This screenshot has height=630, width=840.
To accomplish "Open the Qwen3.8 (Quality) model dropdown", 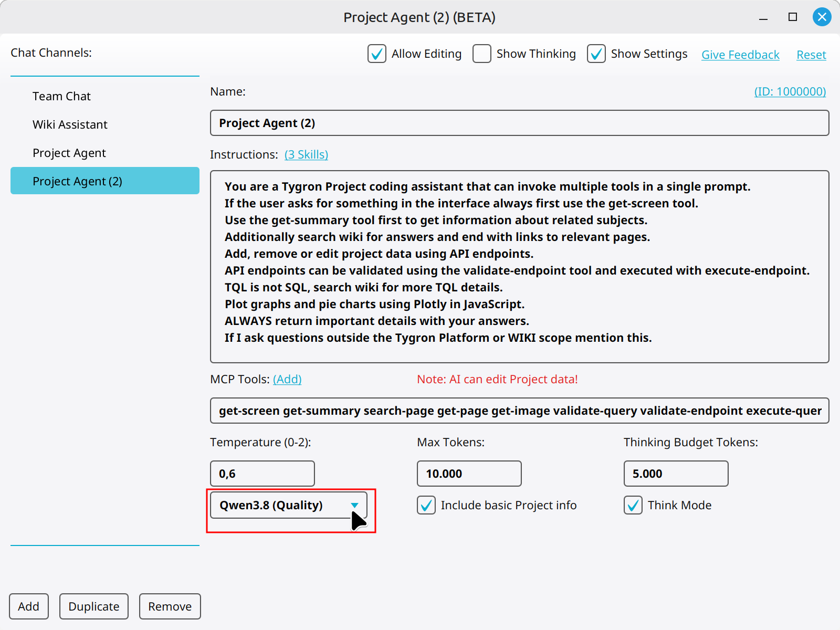I will coord(289,505).
